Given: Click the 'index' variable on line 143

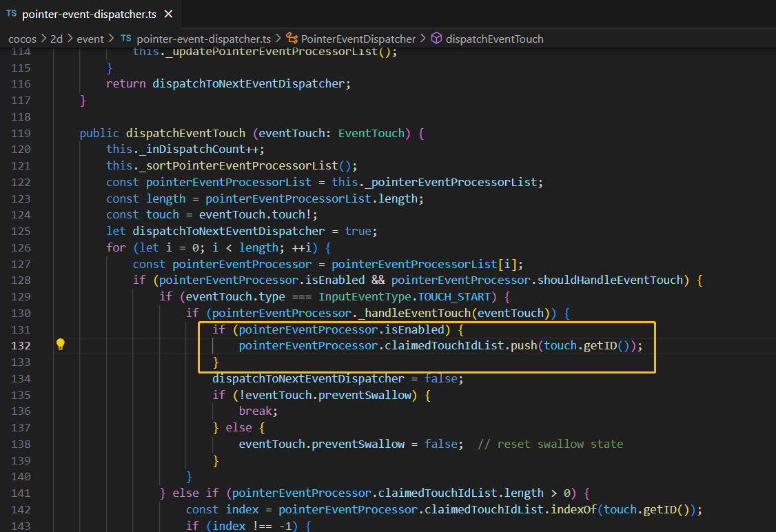Looking at the screenshot, I should click(x=229, y=526).
